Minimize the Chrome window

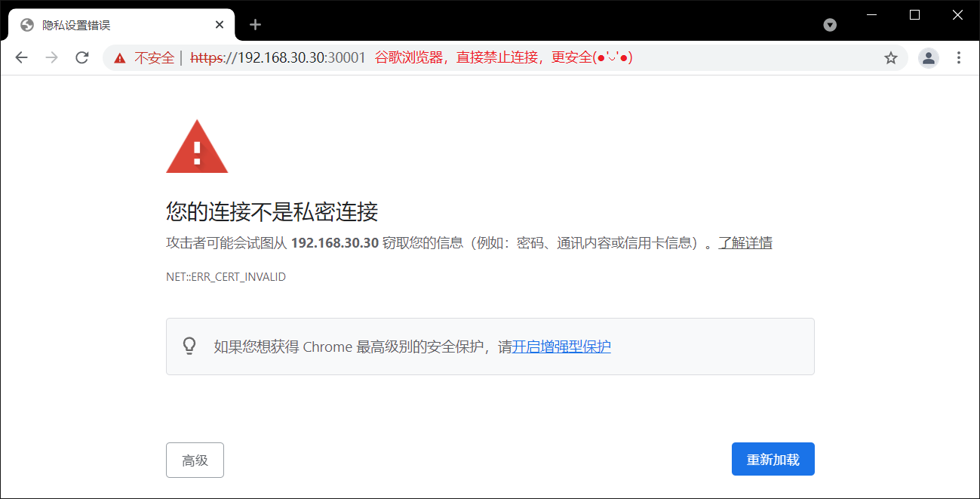tap(871, 14)
